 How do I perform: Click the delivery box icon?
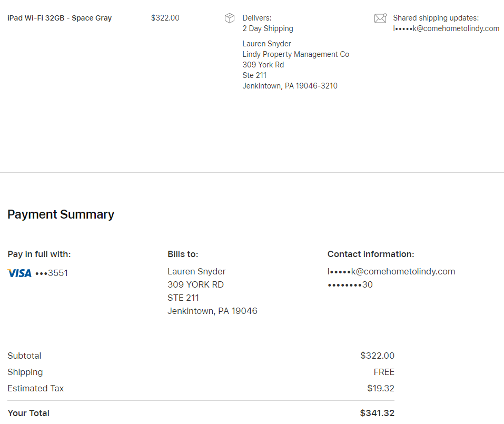[230, 18]
